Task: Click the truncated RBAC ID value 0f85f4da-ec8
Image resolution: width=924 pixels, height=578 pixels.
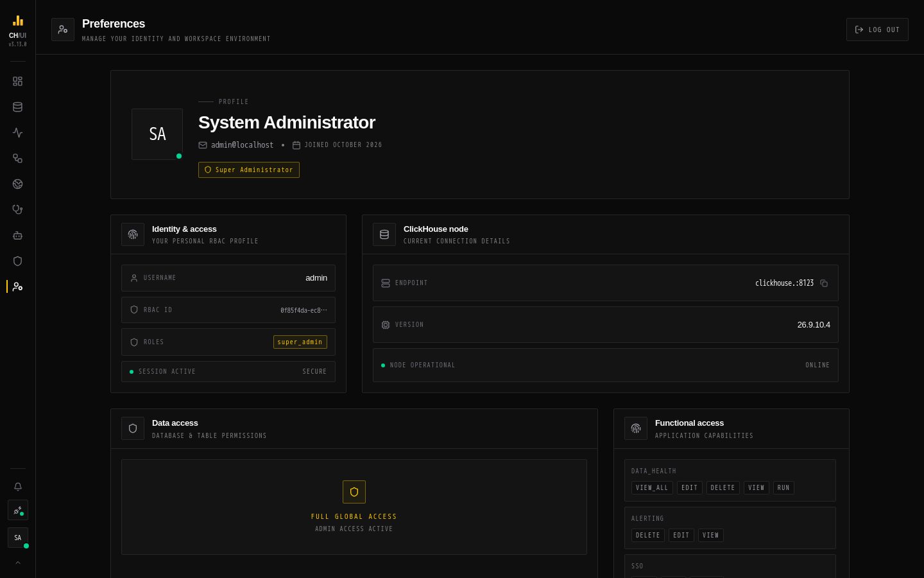Action: coord(304,310)
